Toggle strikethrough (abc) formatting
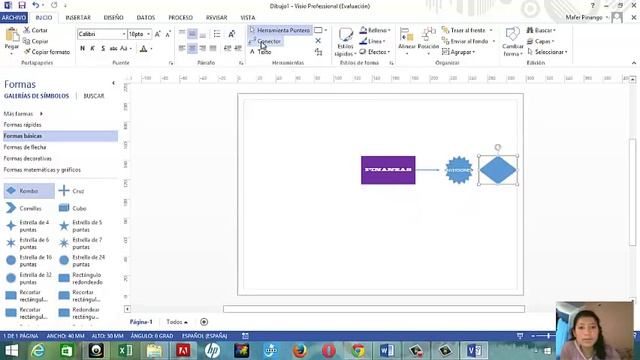Image resolution: width=640 pixels, height=360 pixels. 113,49
